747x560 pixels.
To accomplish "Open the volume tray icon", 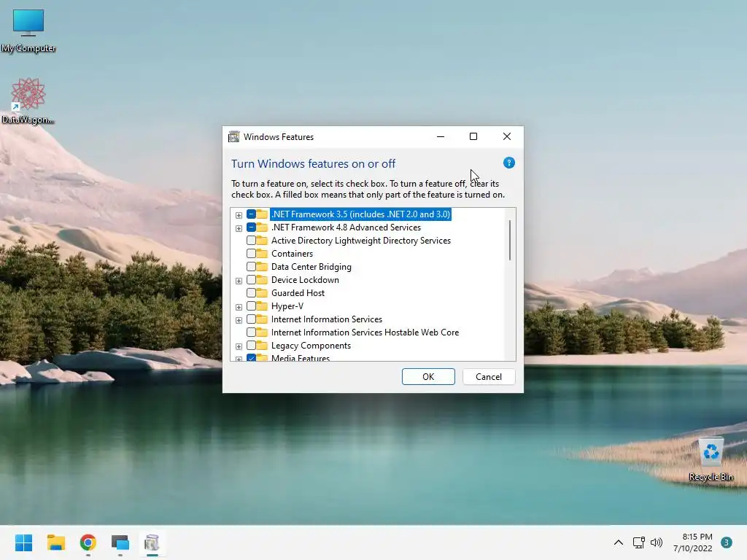I will tap(657, 542).
